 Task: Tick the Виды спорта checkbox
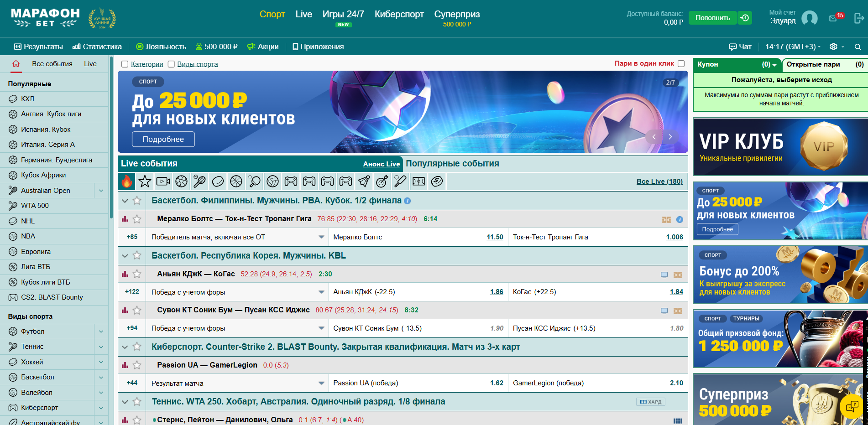[171, 64]
